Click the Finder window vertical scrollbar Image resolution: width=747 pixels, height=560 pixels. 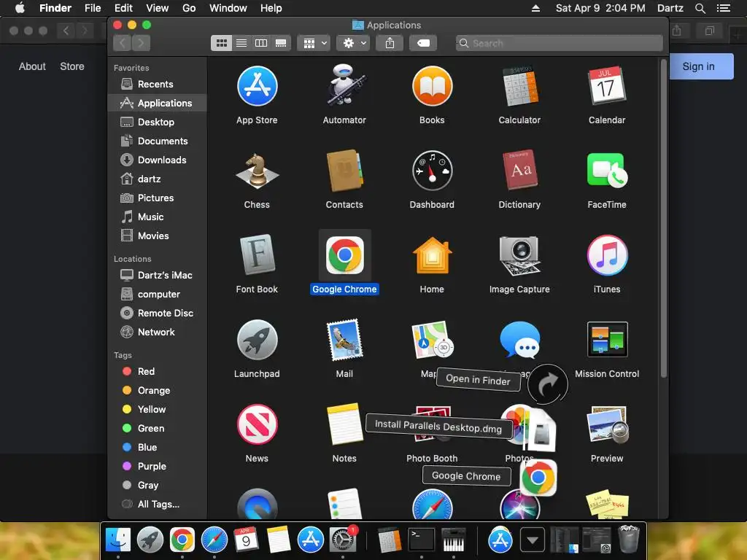click(x=663, y=219)
